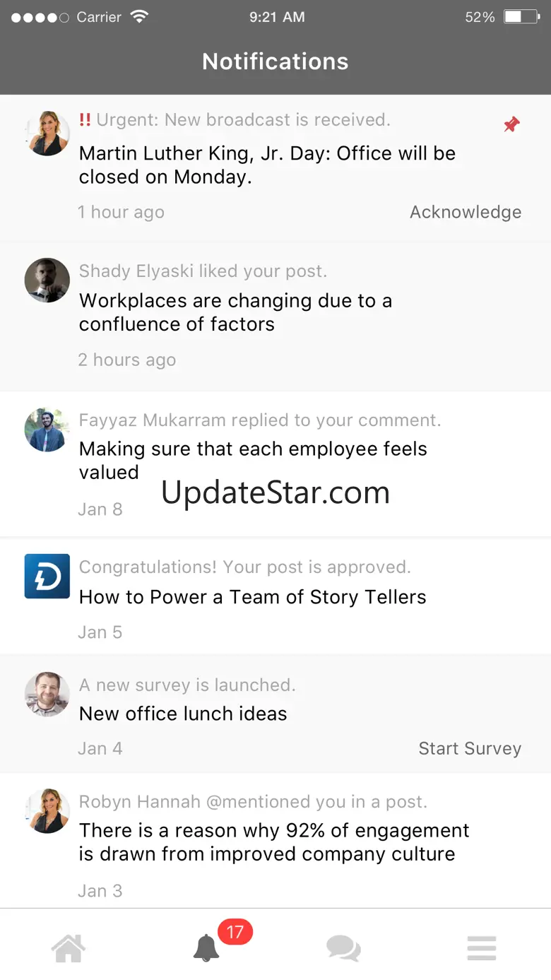Tap Fayyaz Mukarram's avatar

[47, 430]
